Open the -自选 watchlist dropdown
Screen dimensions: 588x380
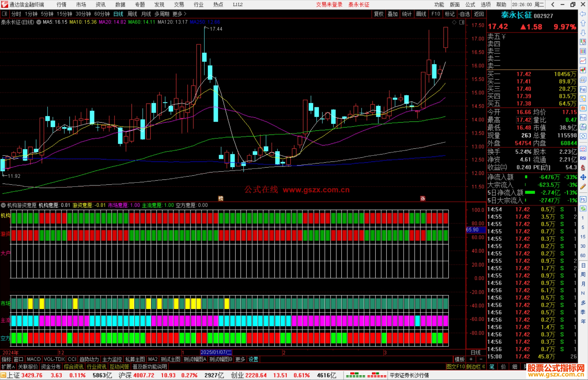click(464, 14)
